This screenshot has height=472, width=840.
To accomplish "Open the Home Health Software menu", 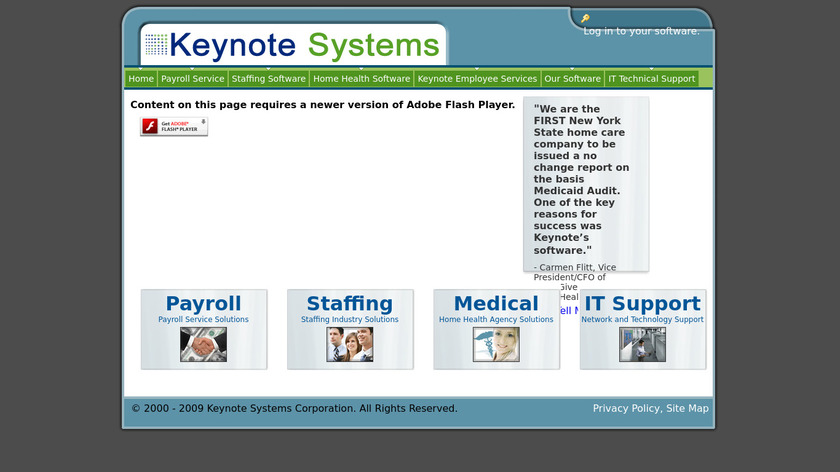I will coord(362,79).
